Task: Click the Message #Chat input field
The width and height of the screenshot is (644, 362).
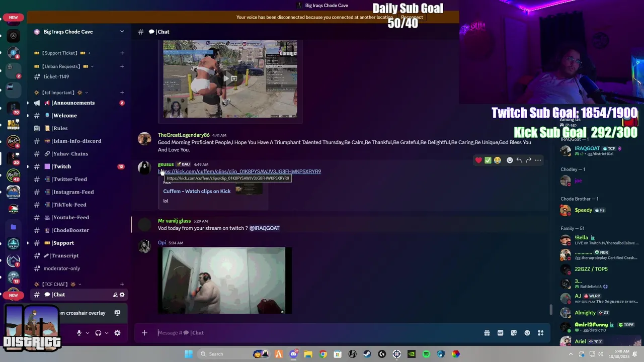Action: 317,333
